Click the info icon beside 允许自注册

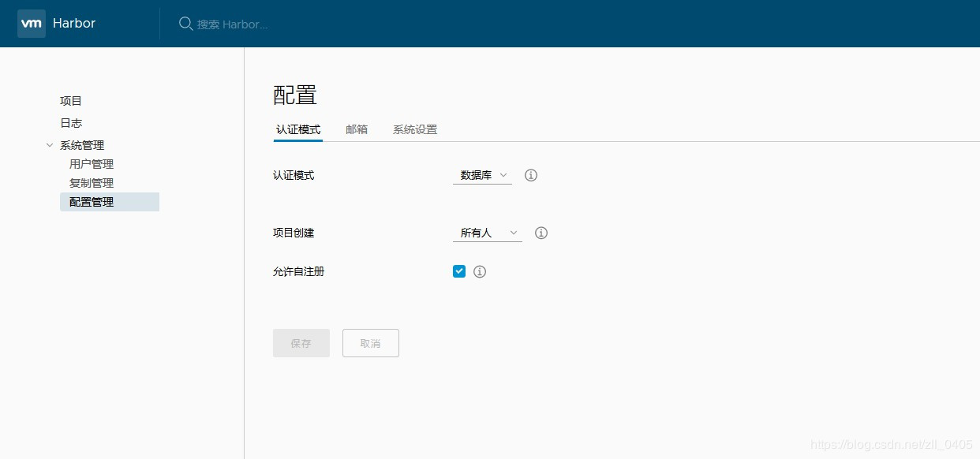coord(480,271)
